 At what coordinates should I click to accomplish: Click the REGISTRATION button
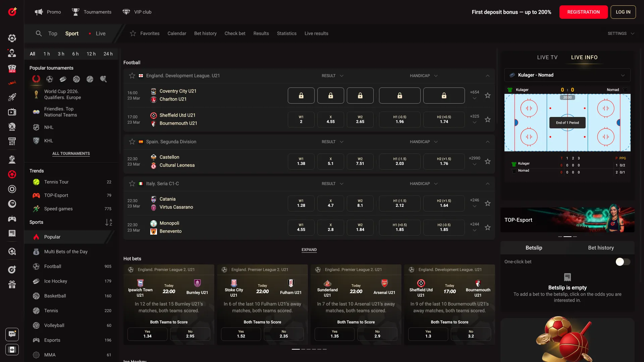(583, 12)
